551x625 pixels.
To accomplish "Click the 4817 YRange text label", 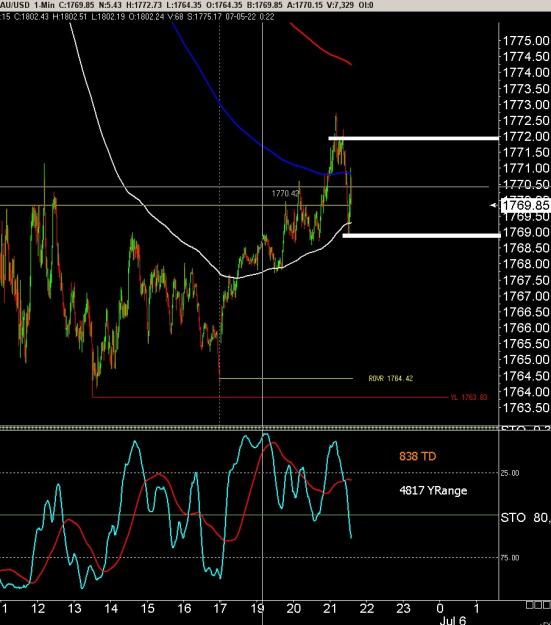I will 433,490.
